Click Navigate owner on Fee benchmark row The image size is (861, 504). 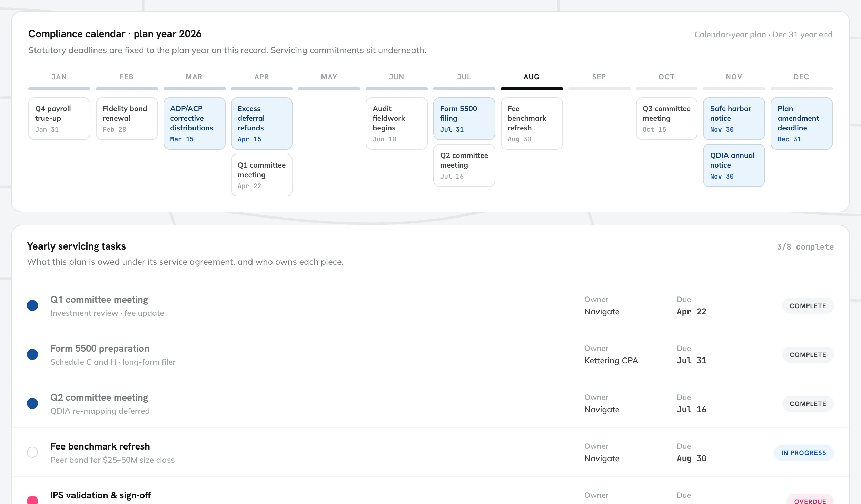602,458
